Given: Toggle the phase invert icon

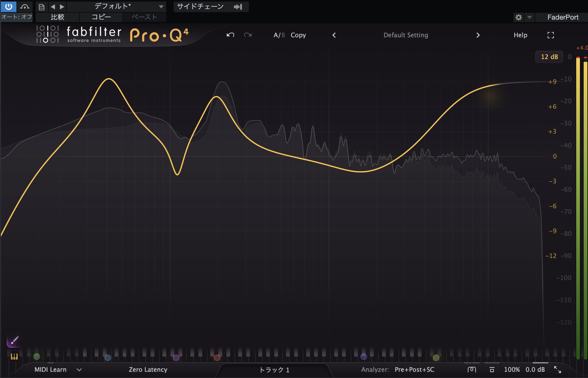Looking at the screenshot, I should click(x=472, y=370).
